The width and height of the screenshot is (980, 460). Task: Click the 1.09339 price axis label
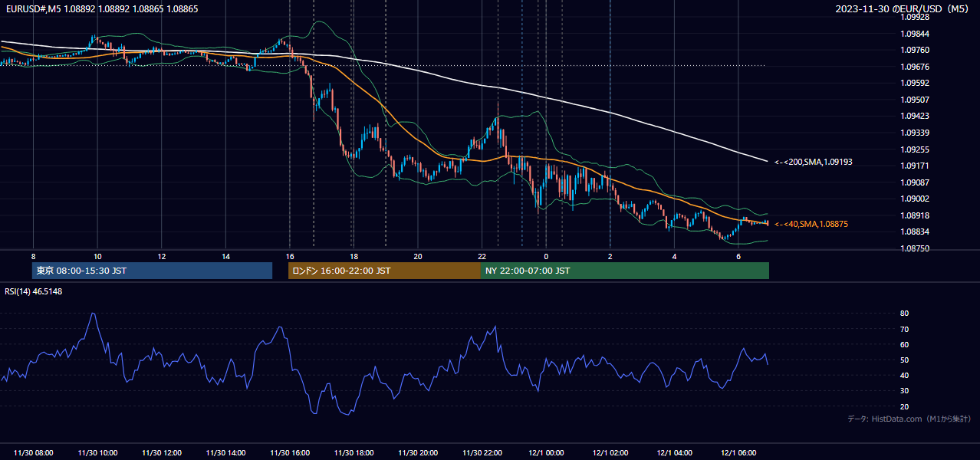pyautogui.click(x=916, y=133)
